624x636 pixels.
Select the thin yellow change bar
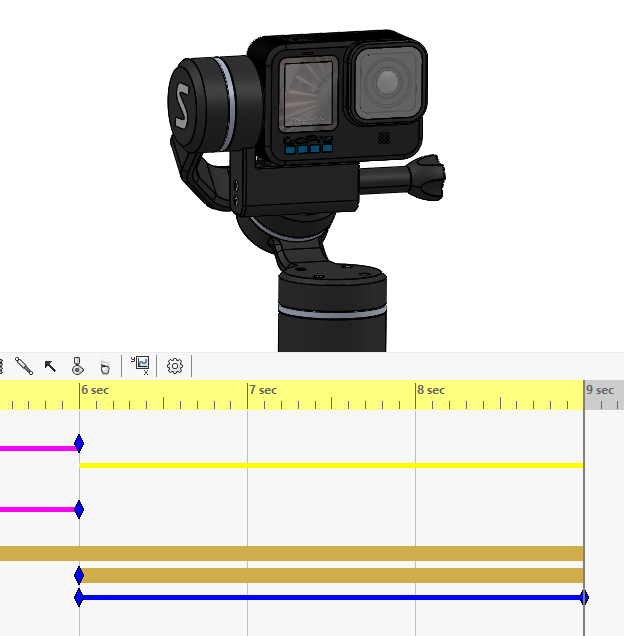point(330,465)
